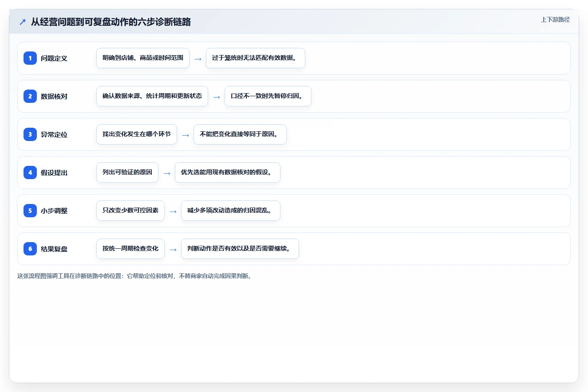The width and height of the screenshot is (588, 392).
Task: Click the arrow in the 小步调整 row
Action: coord(173,211)
